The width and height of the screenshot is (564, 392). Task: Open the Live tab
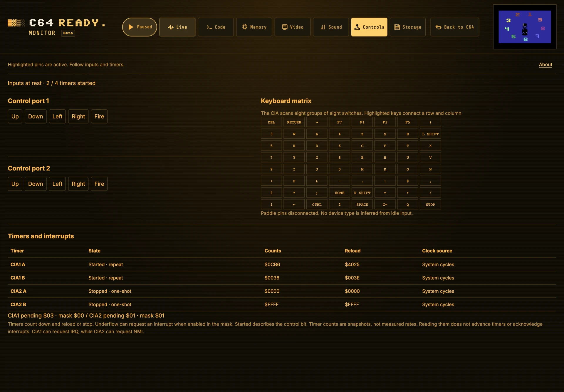(177, 27)
